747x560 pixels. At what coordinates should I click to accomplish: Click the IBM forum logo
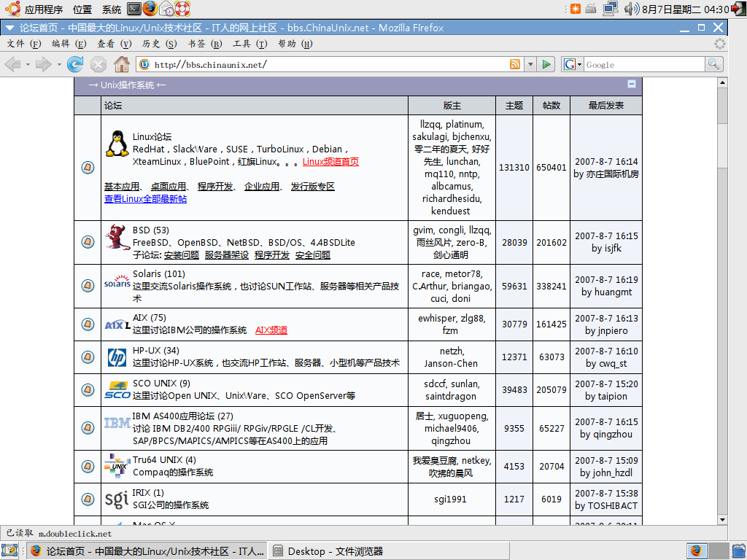pos(117,423)
